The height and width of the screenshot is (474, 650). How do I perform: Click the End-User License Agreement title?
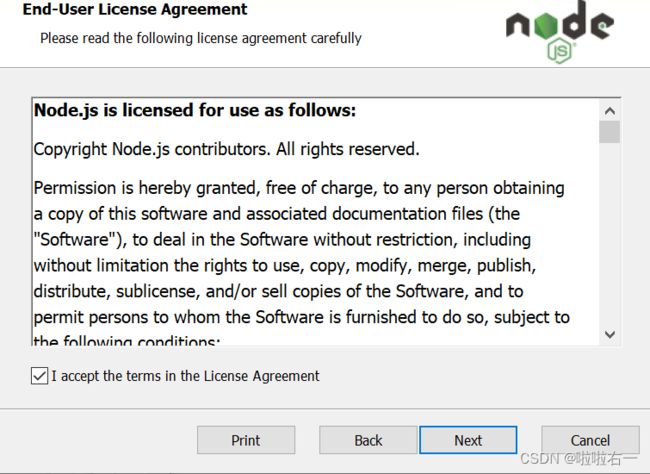click(135, 9)
